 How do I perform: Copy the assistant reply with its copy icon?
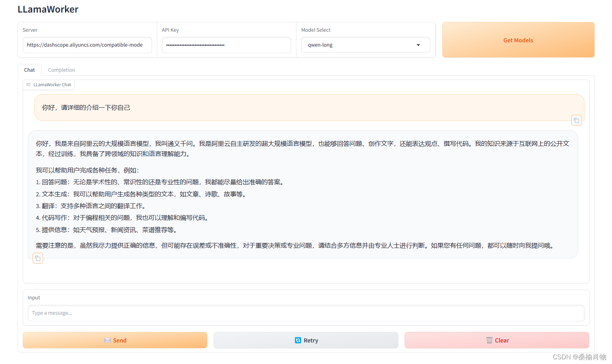click(38, 258)
